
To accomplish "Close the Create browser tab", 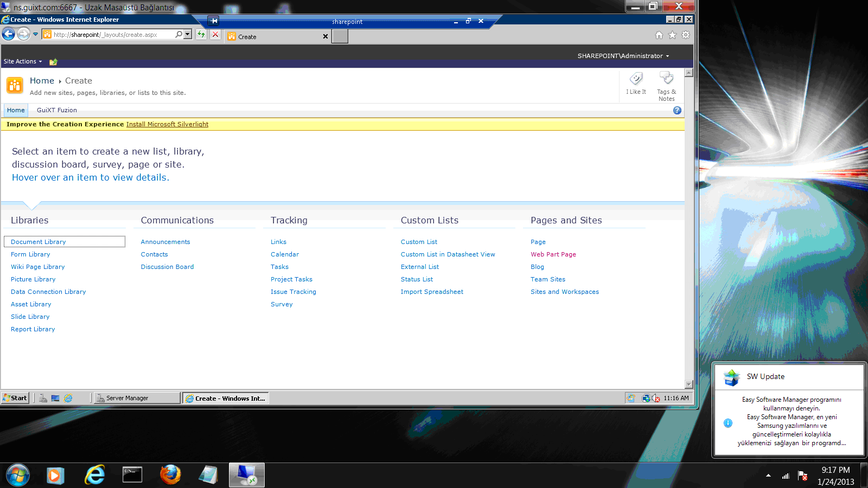I will (325, 36).
